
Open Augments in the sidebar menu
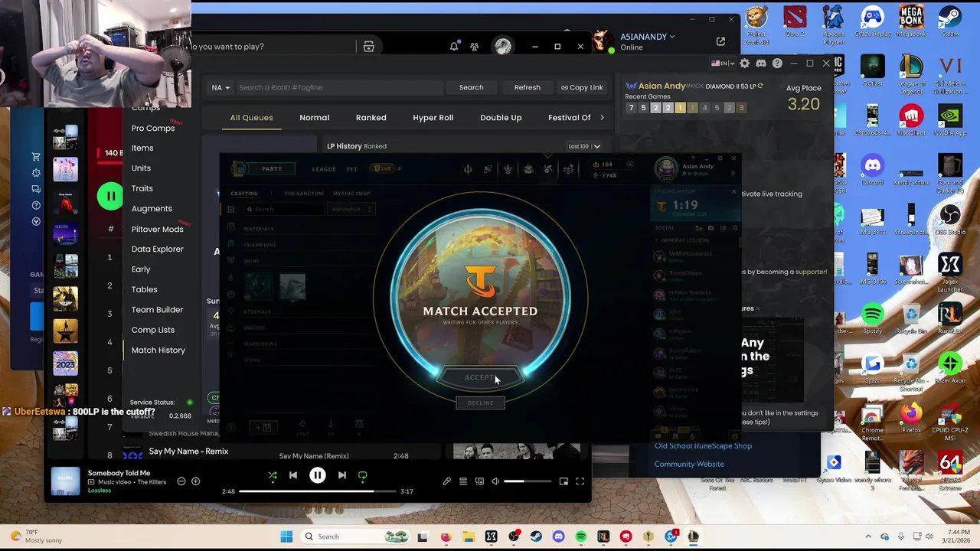click(x=152, y=208)
